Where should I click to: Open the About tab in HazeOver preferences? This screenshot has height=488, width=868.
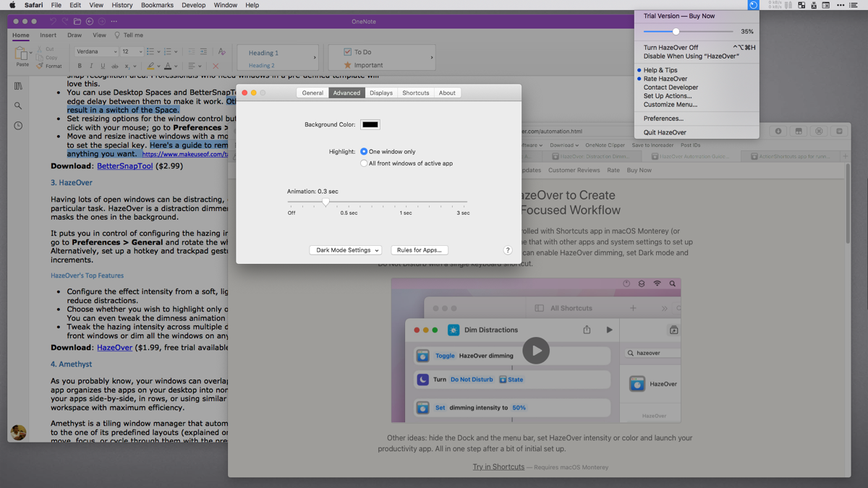coord(447,93)
